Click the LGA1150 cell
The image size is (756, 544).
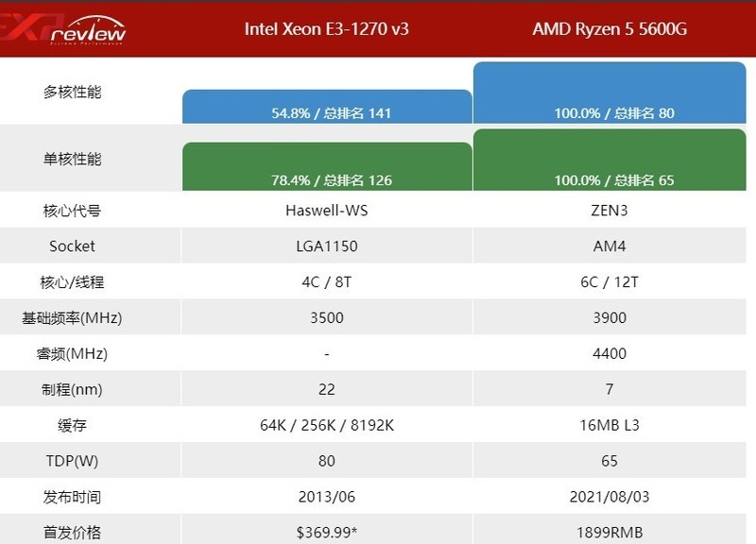[x=326, y=246]
